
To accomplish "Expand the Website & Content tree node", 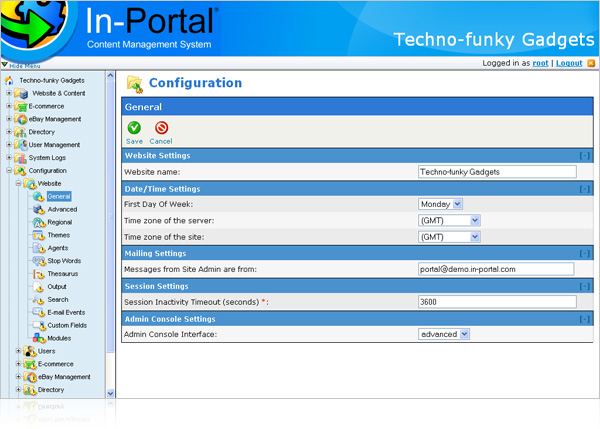I will point(9,93).
